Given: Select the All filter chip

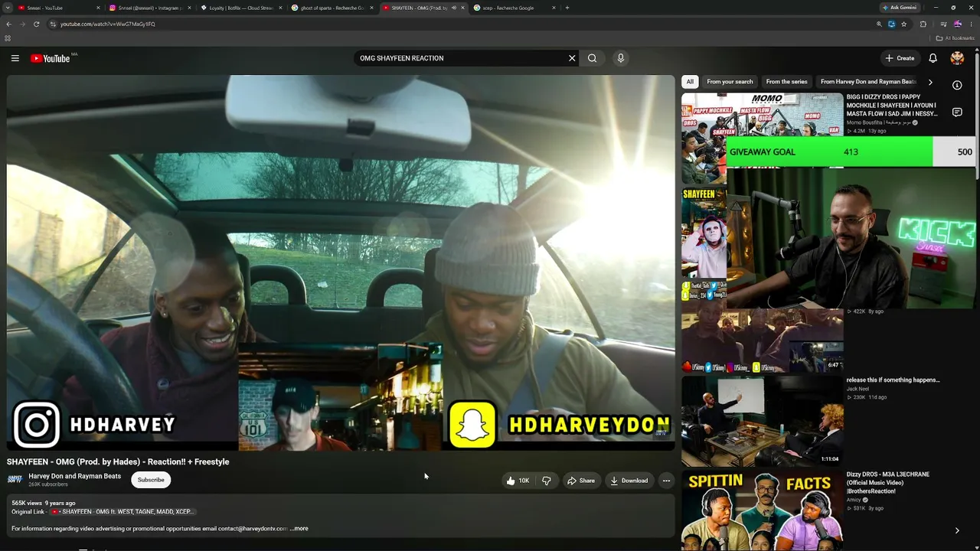Looking at the screenshot, I should 690,82.
